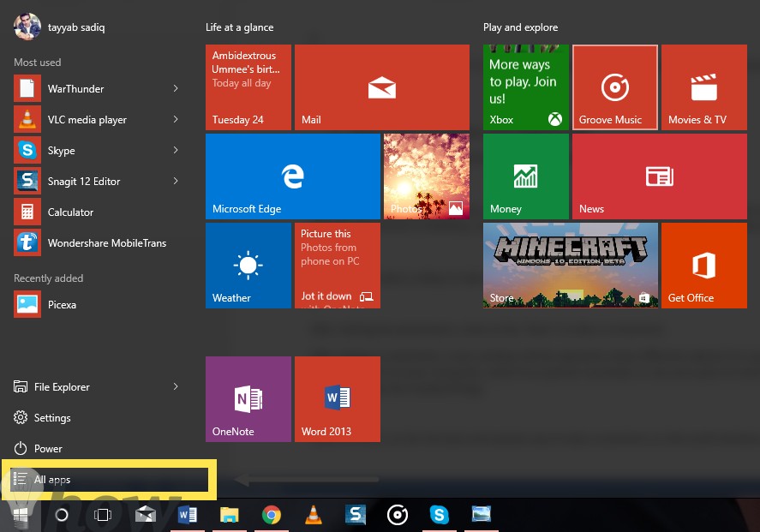Expand the VLC media player jump list
The height and width of the screenshot is (532, 760).
176,119
